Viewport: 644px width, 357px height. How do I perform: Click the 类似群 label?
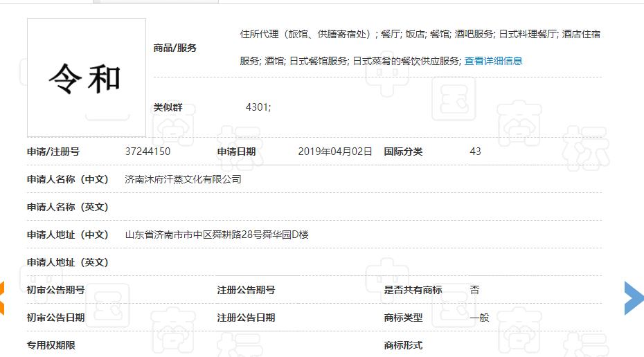(168, 107)
